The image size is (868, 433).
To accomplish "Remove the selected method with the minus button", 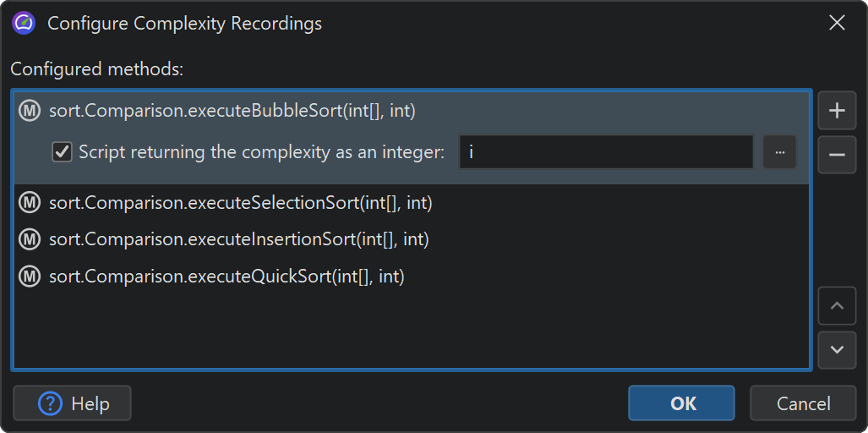I will point(837,155).
